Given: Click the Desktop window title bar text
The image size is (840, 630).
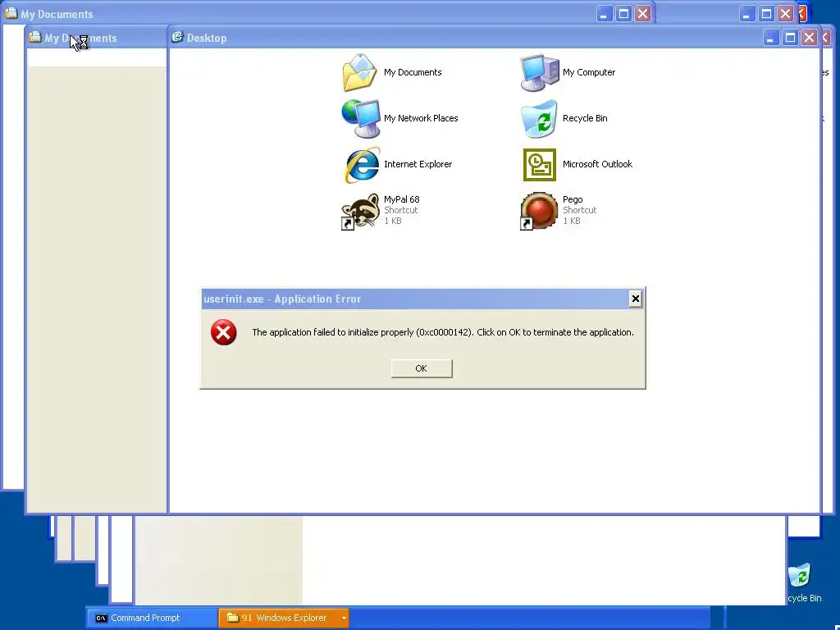Looking at the screenshot, I should [207, 38].
